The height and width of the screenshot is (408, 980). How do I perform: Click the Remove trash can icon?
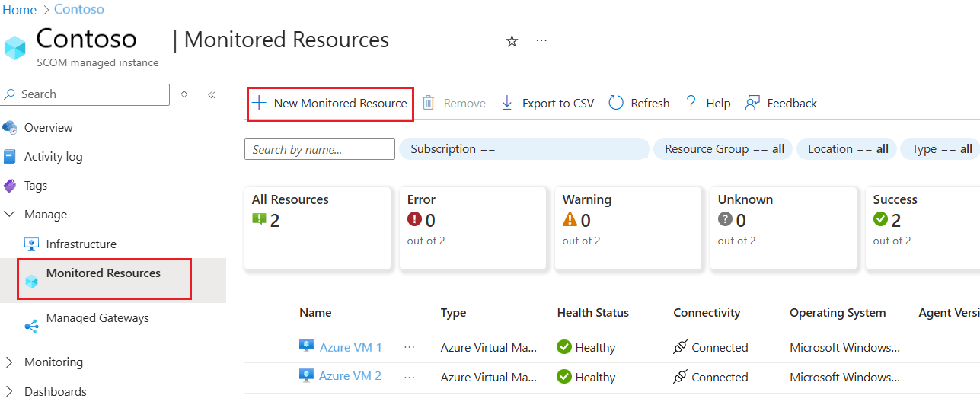429,103
